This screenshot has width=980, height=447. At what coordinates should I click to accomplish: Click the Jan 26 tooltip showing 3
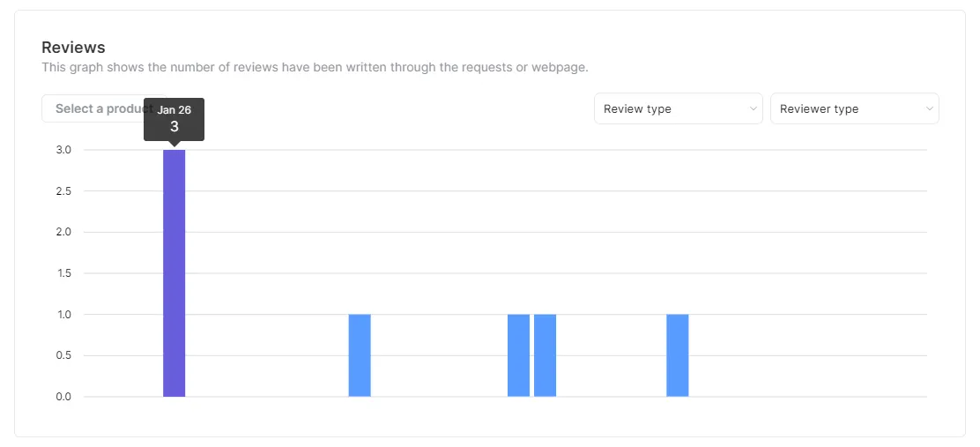click(174, 119)
